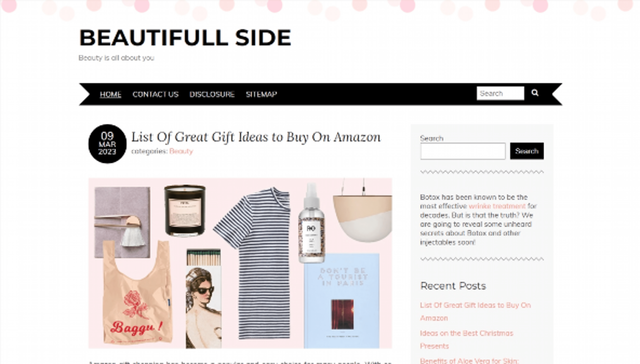Follow the wrinkle treatment link
Viewport: 640px width, 364px height.
pos(497,206)
